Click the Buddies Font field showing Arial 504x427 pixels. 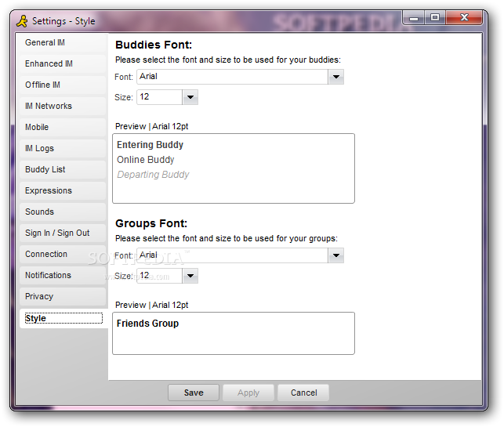pyautogui.click(x=232, y=77)
